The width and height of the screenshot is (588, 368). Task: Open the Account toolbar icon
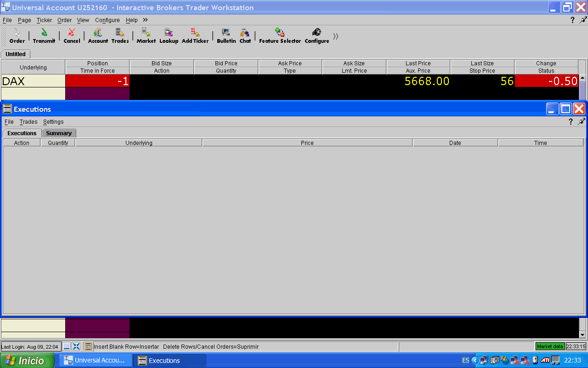point(98,35)
